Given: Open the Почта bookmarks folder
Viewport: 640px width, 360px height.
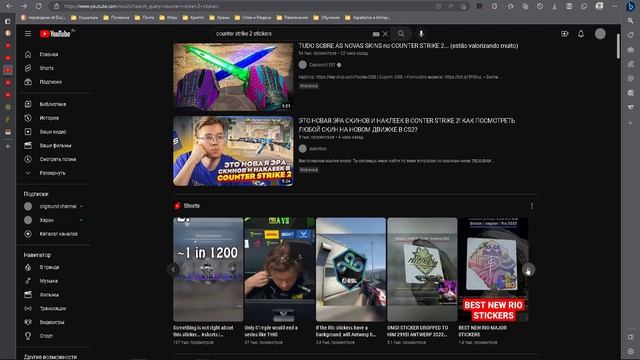Looking at the screenshot, I should point(144,18).
